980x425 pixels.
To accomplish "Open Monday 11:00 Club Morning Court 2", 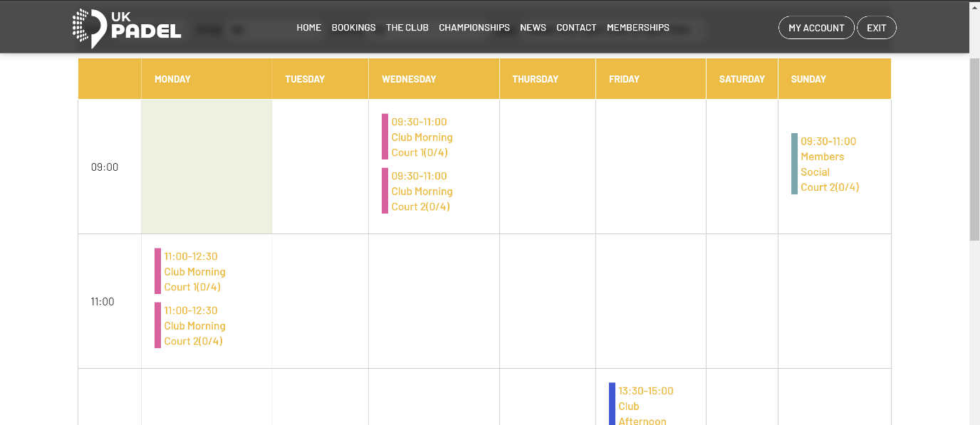I will [194, 325].
